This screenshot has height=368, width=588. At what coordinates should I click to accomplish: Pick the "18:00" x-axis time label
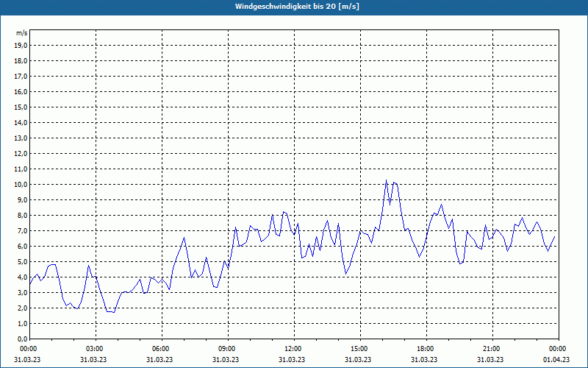point(426,349)
